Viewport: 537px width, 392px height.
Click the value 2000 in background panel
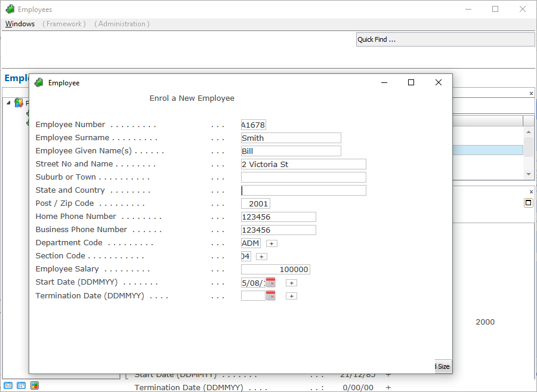(x=485, y=322)
